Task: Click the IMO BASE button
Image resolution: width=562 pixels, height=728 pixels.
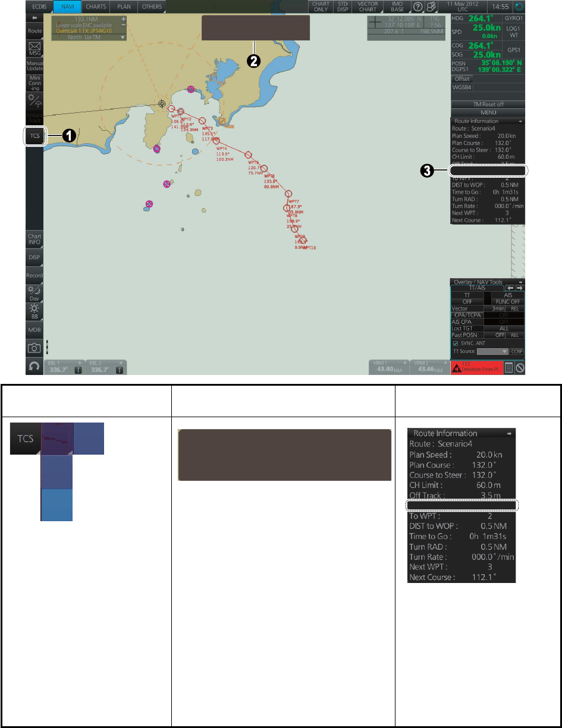Action: 397,7
